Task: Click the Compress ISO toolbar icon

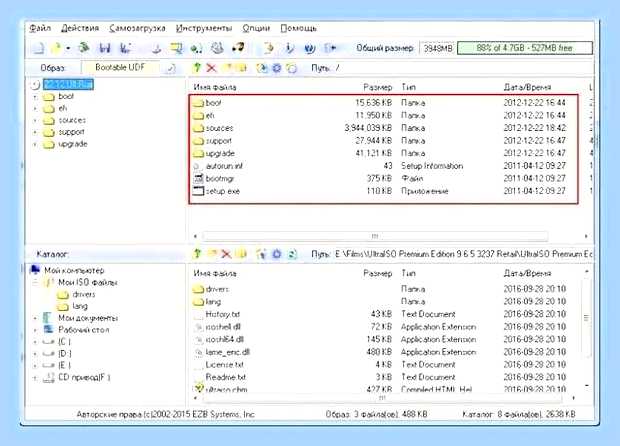Action: (x=197, y=48)
